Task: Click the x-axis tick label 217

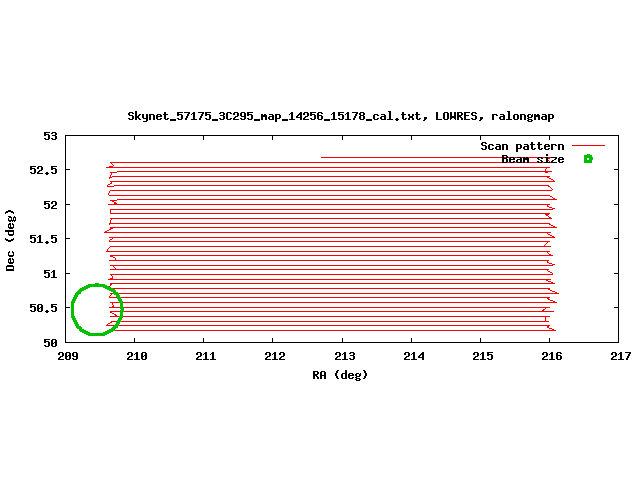Action: tap(620, 356)
